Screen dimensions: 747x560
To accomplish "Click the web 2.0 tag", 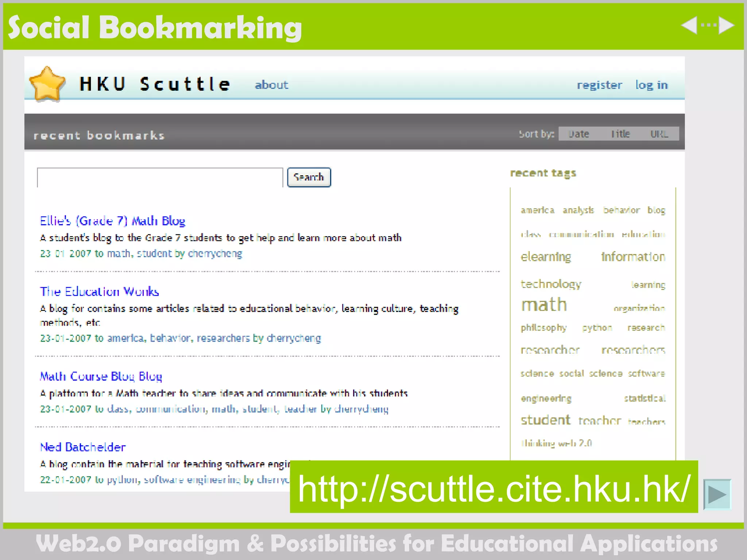I will coord(575,443).
